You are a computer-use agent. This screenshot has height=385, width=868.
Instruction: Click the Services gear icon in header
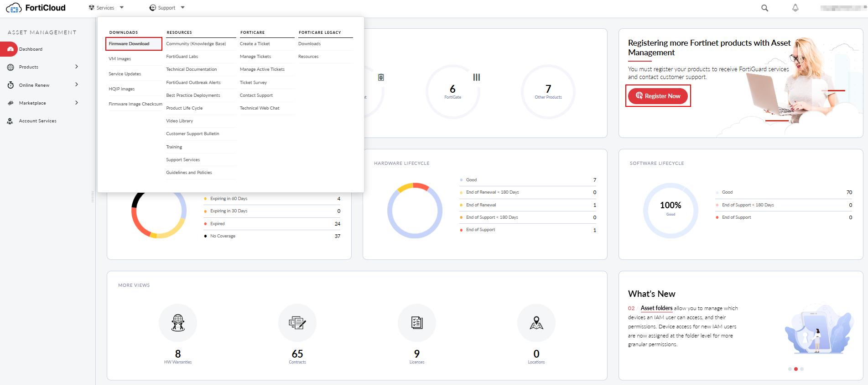[x=91, y=8]
